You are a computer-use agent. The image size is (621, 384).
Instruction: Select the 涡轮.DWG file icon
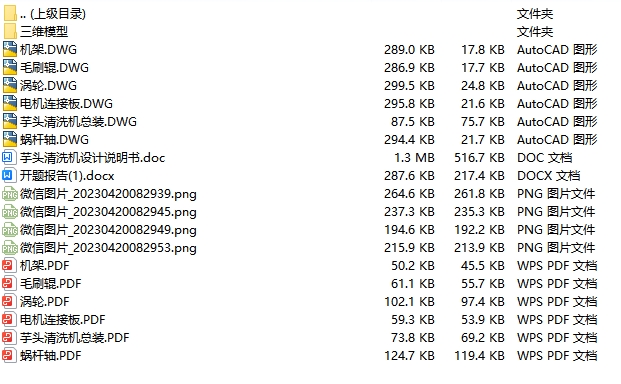point(10,86)
